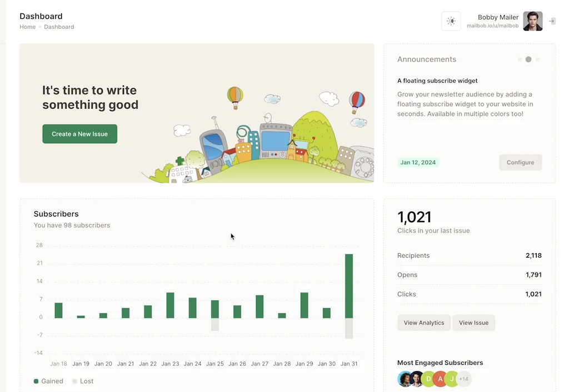Screen dimensions: 569x392
Task: Select the subscriber avatar labeled J
Action: [x=452, y=379]
